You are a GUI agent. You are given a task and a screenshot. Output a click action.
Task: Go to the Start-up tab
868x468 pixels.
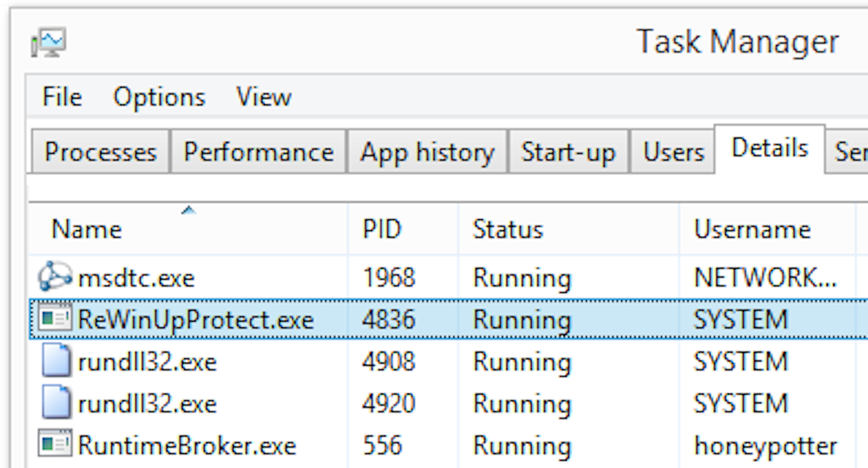pyautogui.click(x=568, y=152)
